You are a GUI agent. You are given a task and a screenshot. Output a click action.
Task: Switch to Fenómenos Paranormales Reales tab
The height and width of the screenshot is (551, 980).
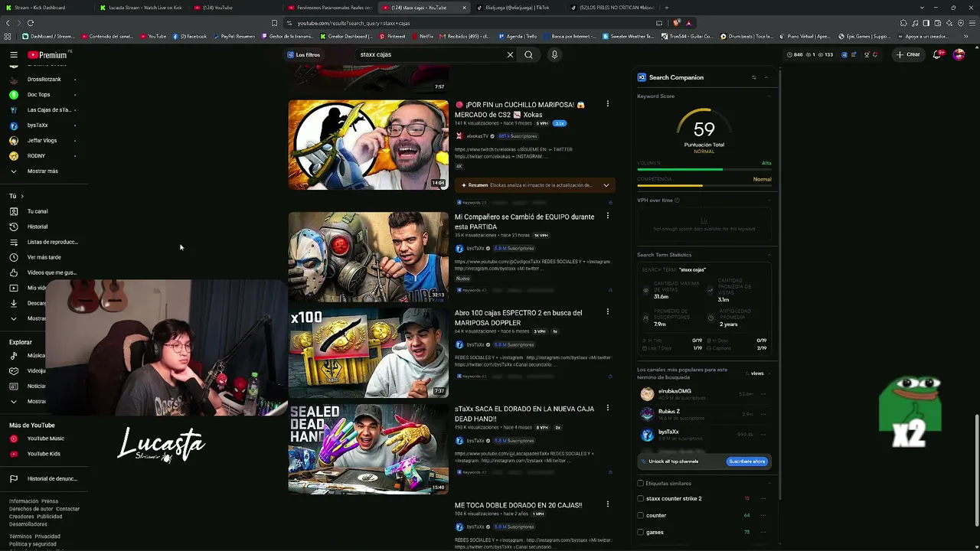tap(329, 8)
